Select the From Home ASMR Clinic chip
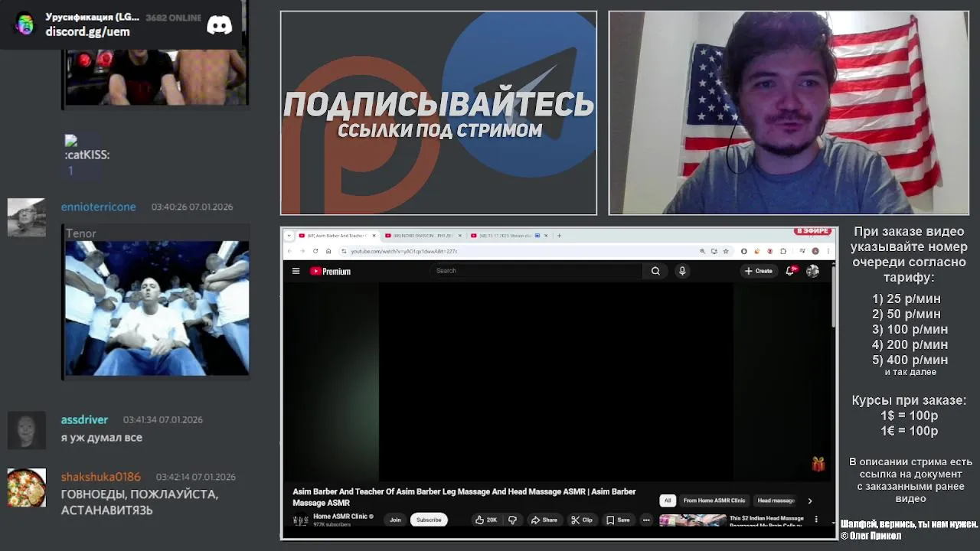The height and width of the screenshot is (551, 980). (x=714, y=500)
